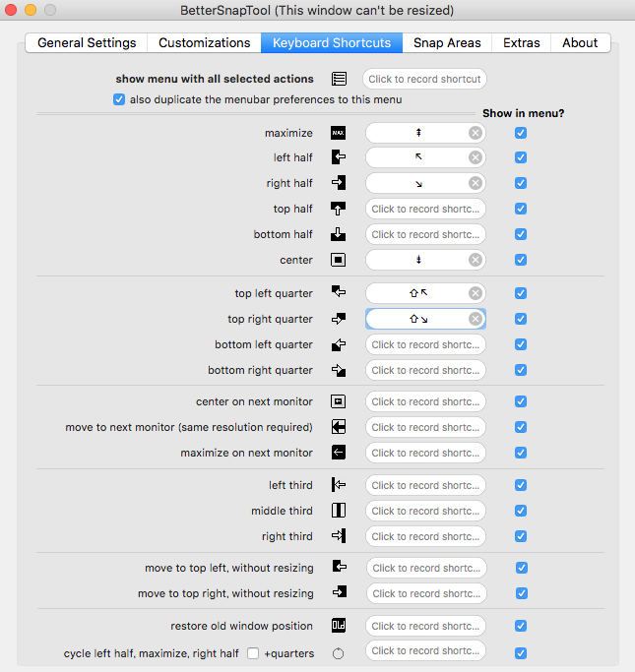Toggle show in menu for top half
Viewport: 635px width, 672px height.
521,209
